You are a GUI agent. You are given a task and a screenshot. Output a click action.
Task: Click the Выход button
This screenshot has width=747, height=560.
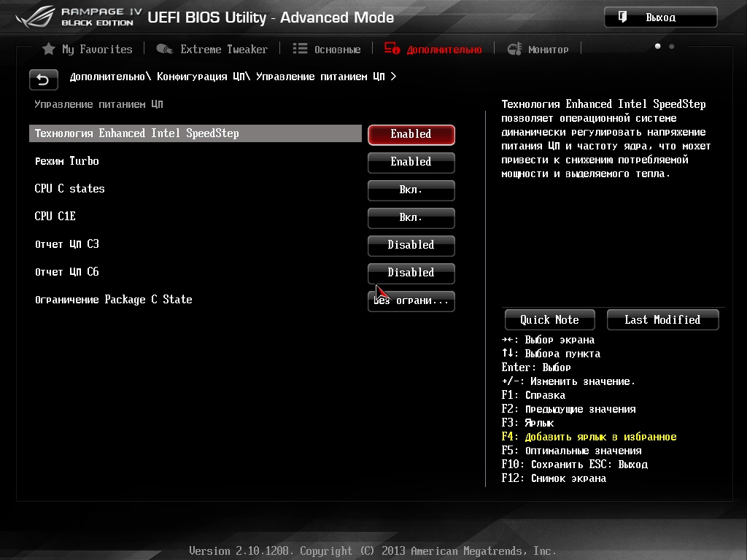point(660,17)
